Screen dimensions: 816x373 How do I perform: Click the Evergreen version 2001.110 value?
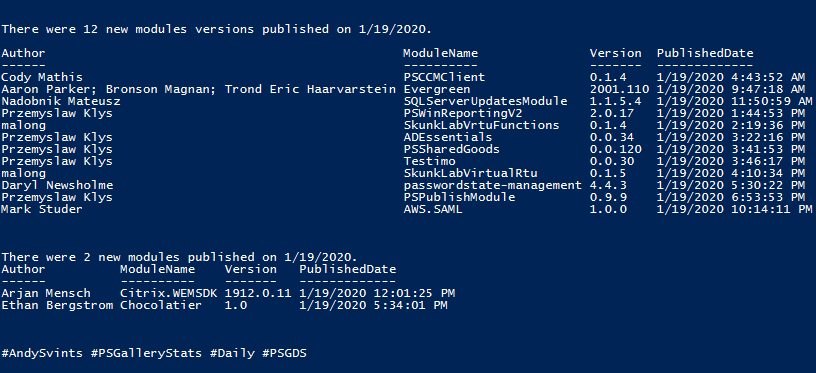coord(619,89)
